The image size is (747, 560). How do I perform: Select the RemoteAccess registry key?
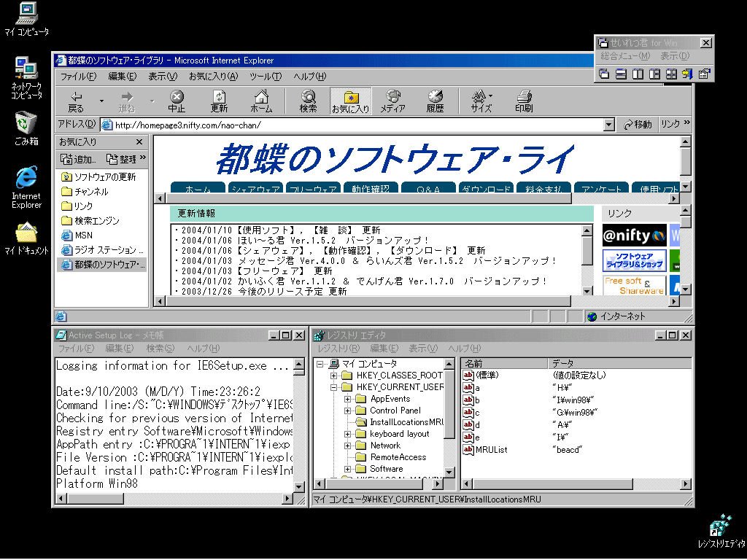398,457
